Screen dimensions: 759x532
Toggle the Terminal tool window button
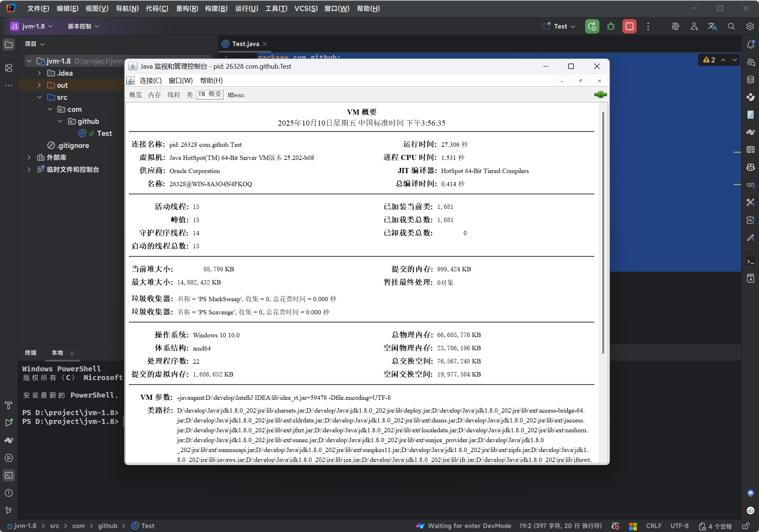(9, 475)
